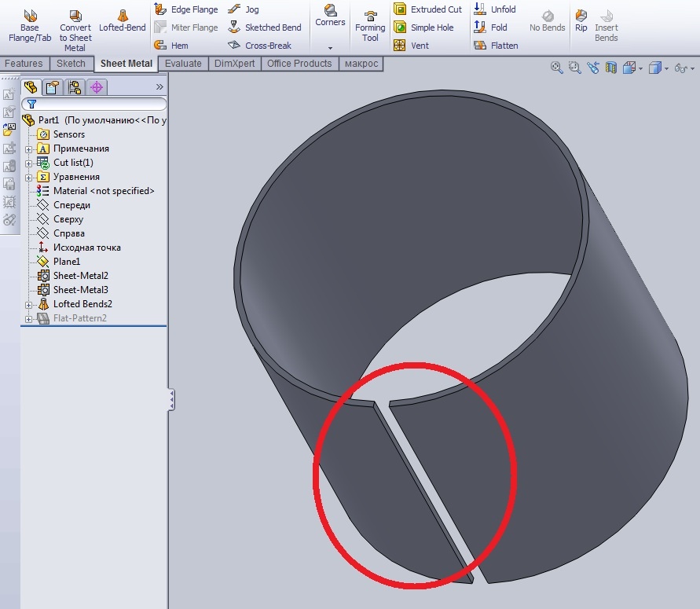700x609 pixels.
Task: Select the Base Flange/Tab tool
Action: [30, 26]
